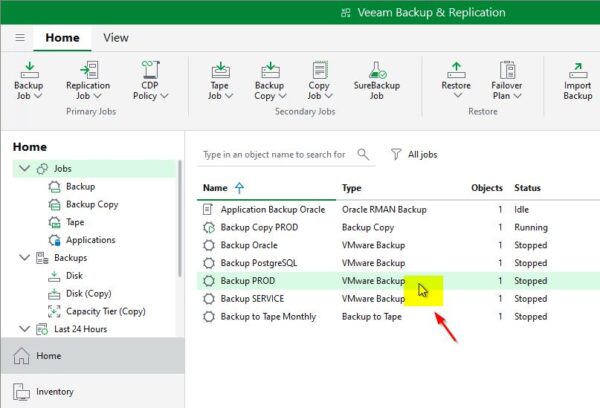
Task: Select Tape in the navigation tree
Action: tap(66, 222)
